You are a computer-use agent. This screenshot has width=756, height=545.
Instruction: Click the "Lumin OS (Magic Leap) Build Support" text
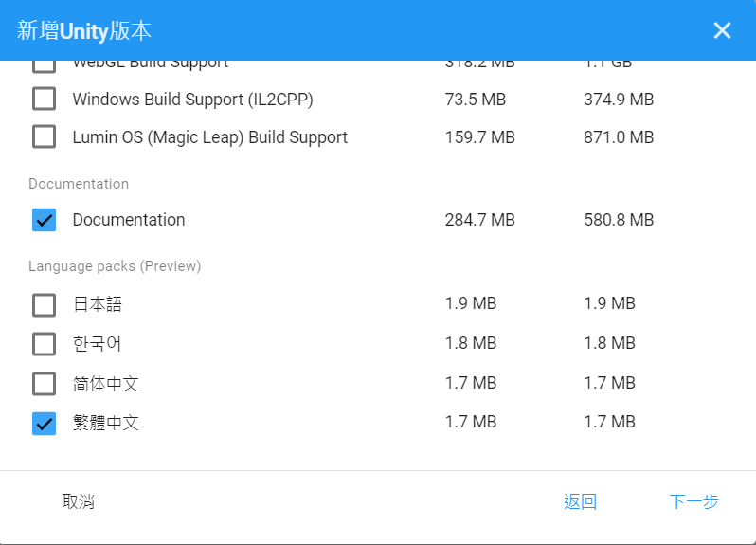(209, 137)
